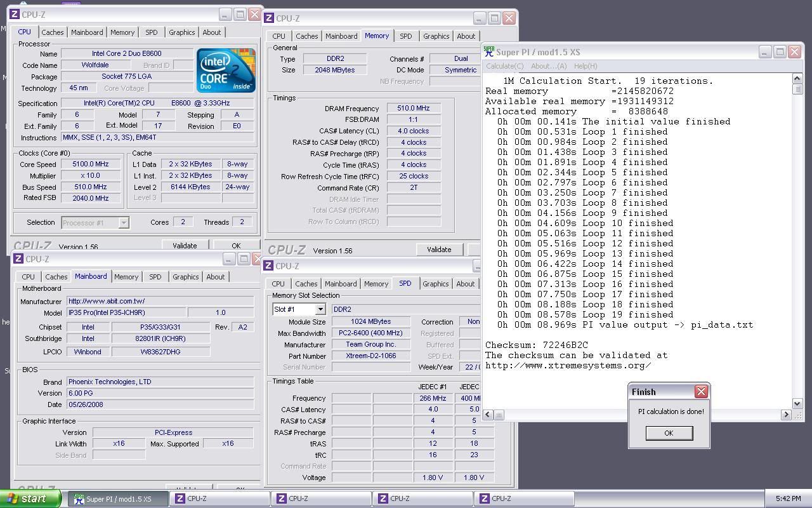812x508 pixels.
Task: Click the Super PI title bar icon
Action: coord(488,52)
